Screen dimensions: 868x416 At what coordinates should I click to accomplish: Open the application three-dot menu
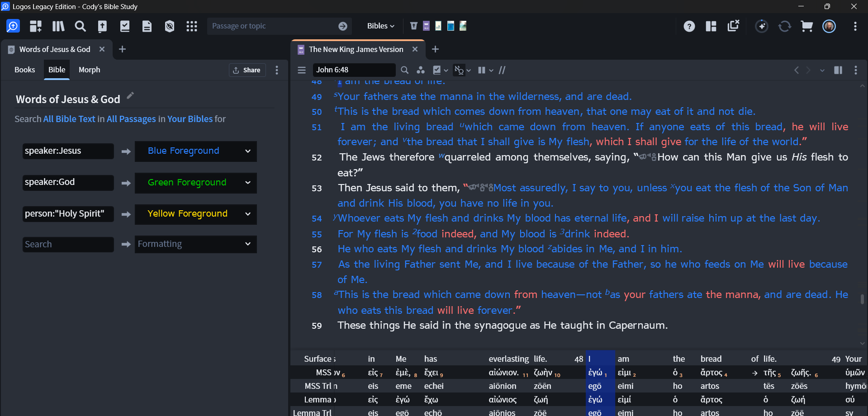pos(855,26)
